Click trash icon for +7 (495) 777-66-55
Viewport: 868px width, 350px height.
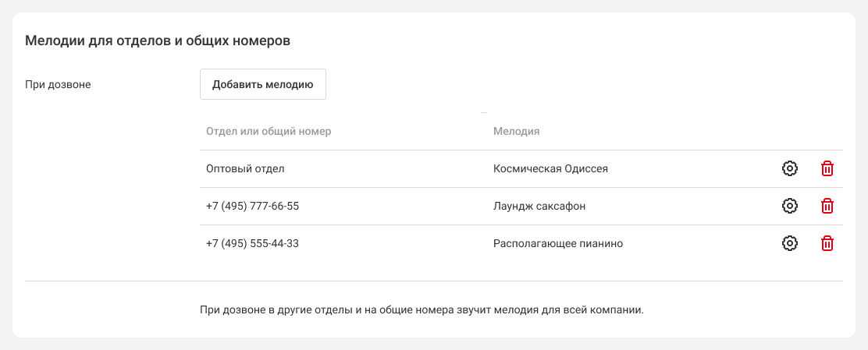tap(827, 206)
